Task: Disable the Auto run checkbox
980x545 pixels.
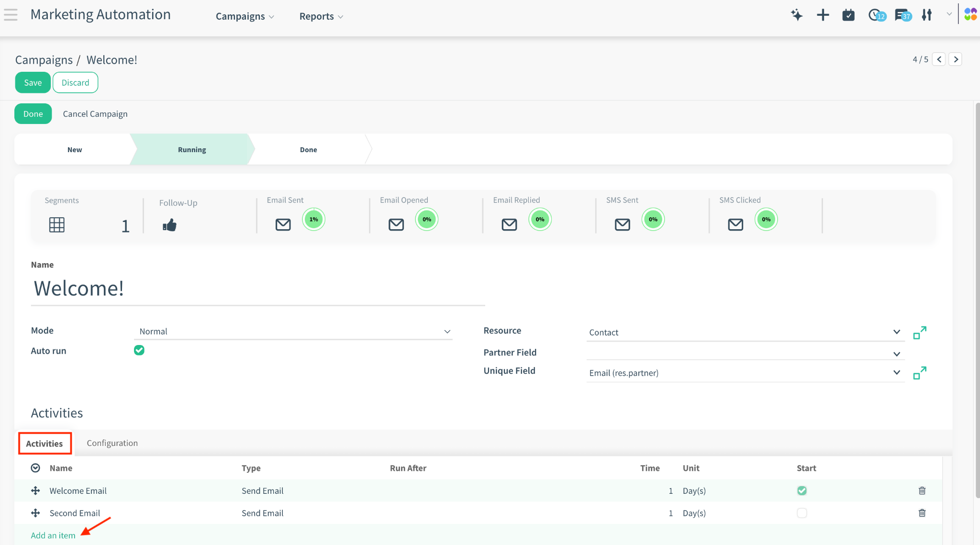Action: pyautogui.click(x=139, y=350)
